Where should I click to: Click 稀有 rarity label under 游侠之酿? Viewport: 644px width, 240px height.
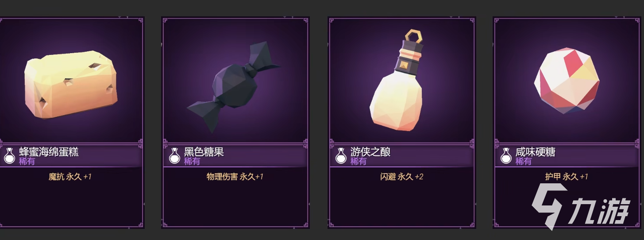358,162
